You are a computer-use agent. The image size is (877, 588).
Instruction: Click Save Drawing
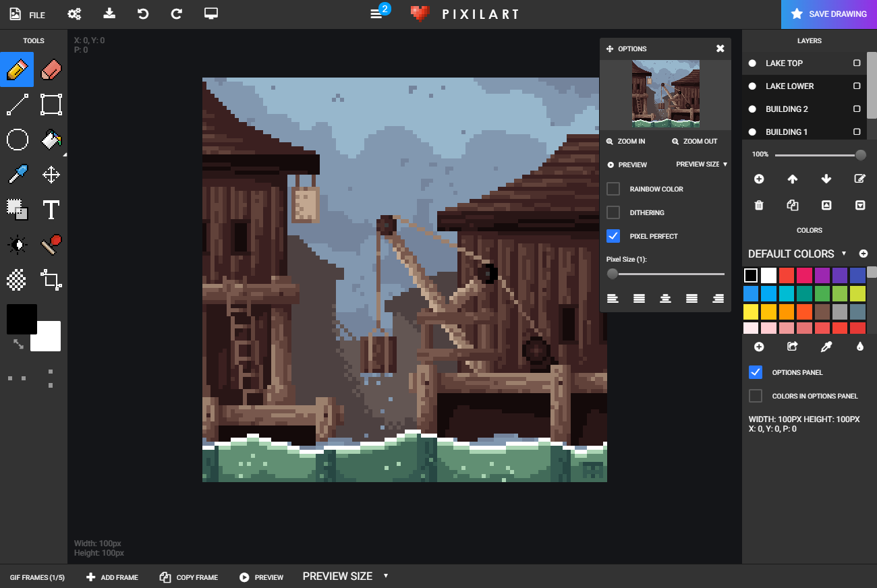pyautogui.click(x=829, y=13)
